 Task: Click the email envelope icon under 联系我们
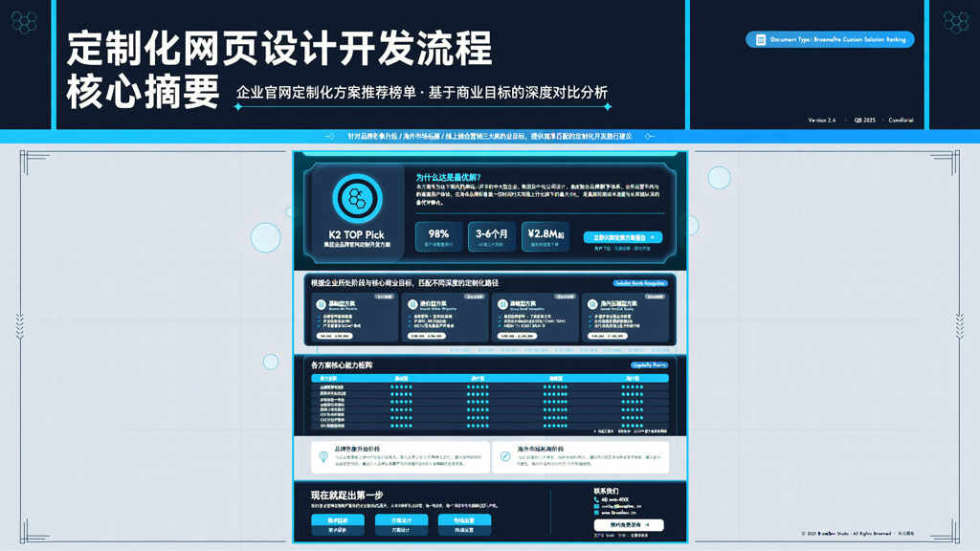(596, 507)
